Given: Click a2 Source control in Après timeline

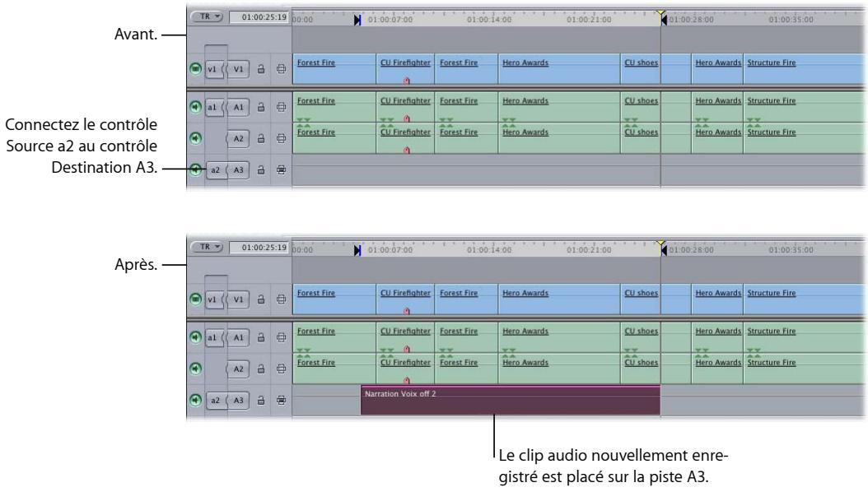Looking at the screenshot, I should tap(215, 400).
